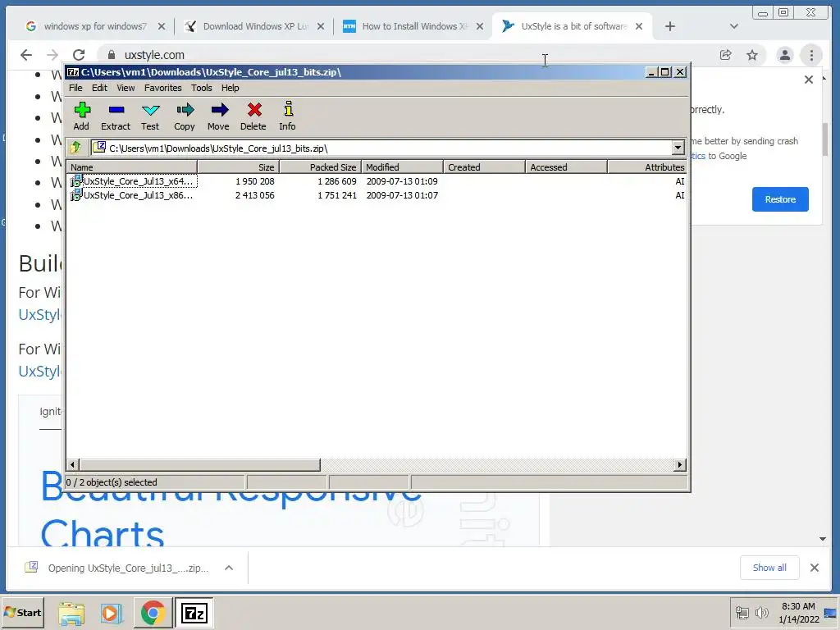The height and width of the screenshot is (630, 840).
Task: Sort files by the Name column
Action: (132, 167)
